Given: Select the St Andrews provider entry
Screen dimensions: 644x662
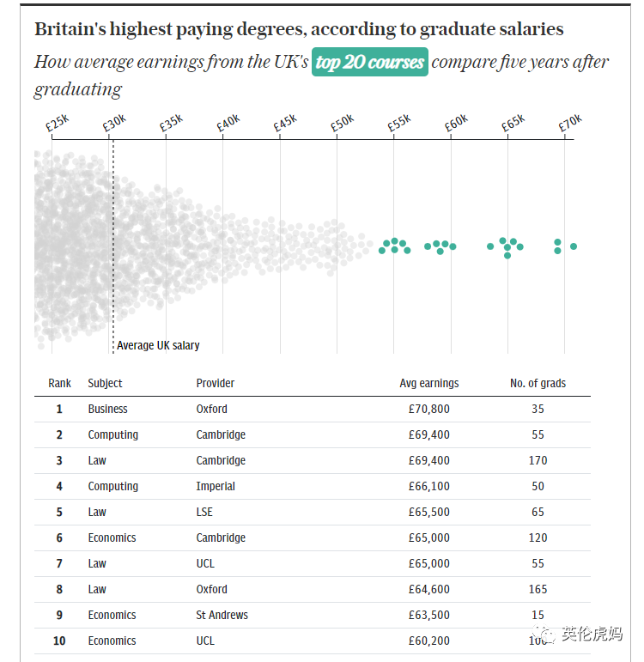Looking at the screenshot, I should [x=222, y=615].
